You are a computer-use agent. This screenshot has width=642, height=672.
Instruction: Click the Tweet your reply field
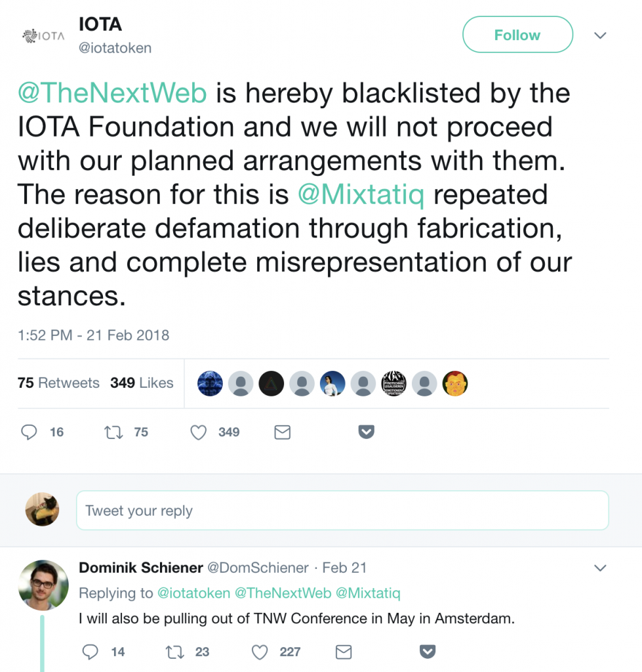(x=342, y=511)
